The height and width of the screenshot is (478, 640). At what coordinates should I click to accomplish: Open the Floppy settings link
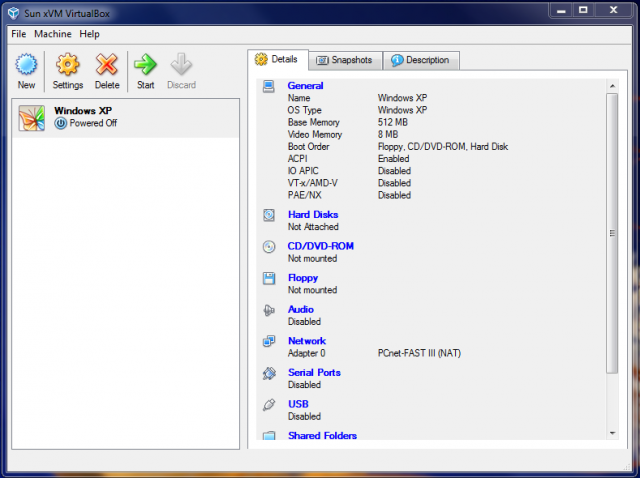click(x=303, y=278)
